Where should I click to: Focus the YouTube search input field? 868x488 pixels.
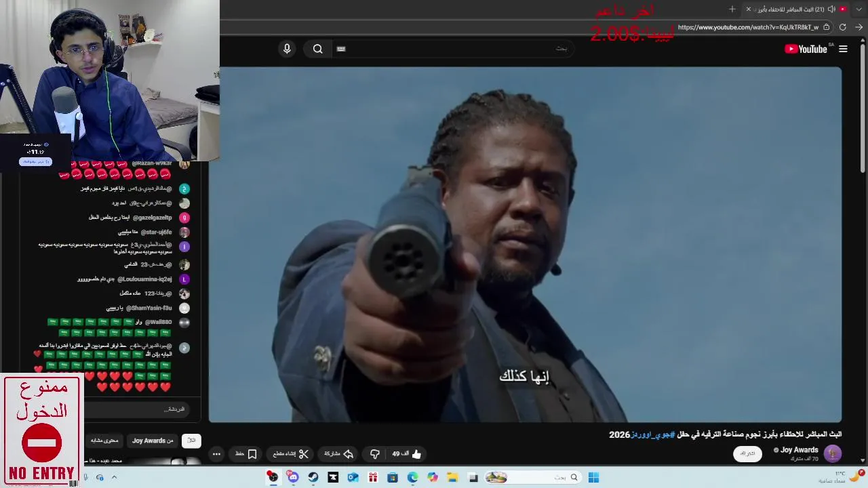(454, 49)
